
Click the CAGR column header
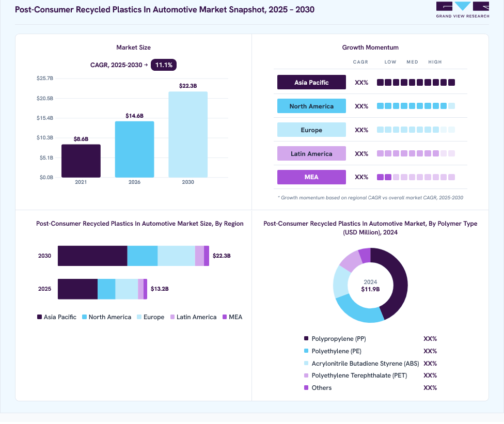tap(360, 62)
